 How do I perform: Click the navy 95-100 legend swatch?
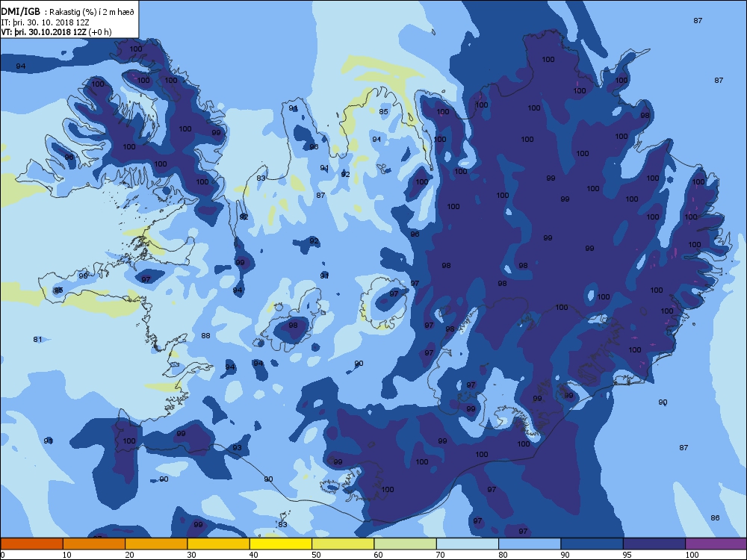click(x=654, y=544)
